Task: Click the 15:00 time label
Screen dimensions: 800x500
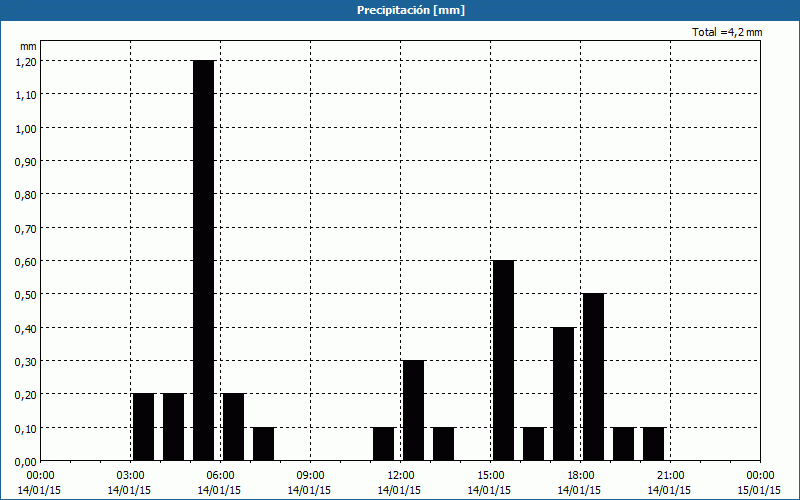Action: 490,476
